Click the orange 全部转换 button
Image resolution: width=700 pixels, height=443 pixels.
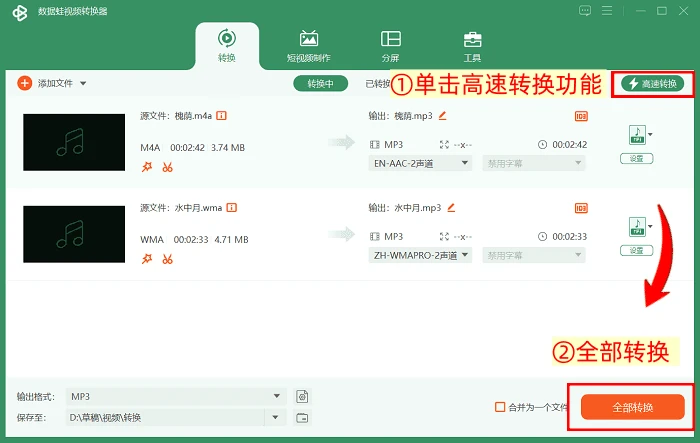pos(633,407)
